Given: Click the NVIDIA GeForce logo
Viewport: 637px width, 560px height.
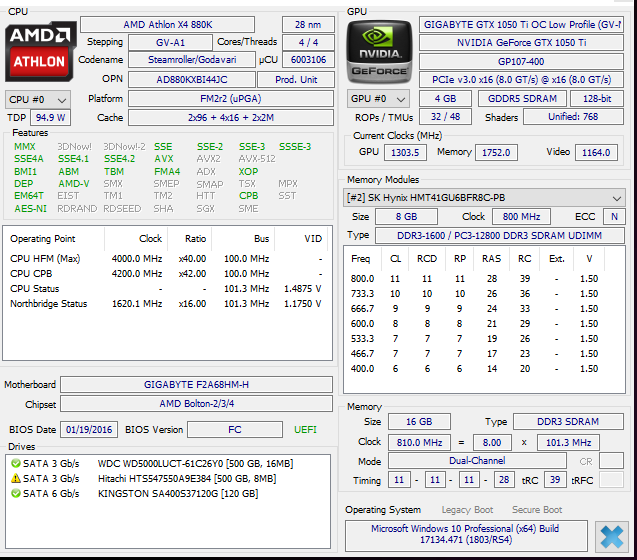Looking at the screenshot, I should click(379, 52).
